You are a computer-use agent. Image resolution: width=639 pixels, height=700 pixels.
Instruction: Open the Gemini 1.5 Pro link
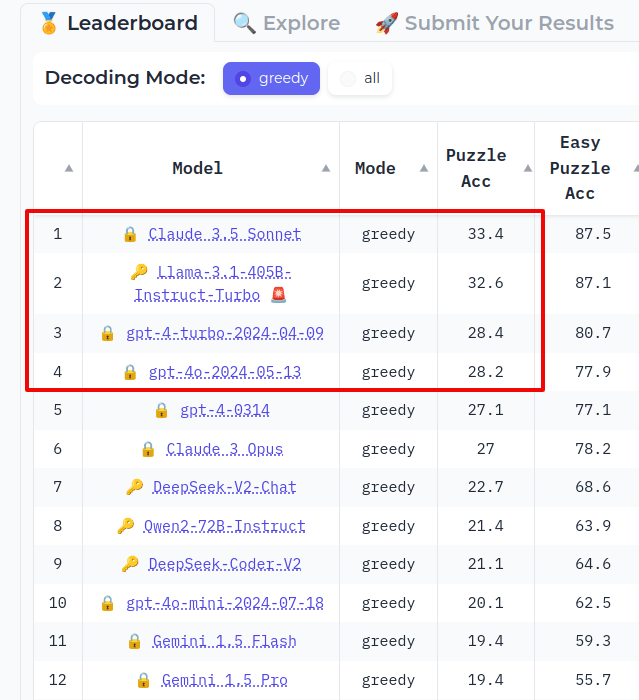click(x=225, y=680)
